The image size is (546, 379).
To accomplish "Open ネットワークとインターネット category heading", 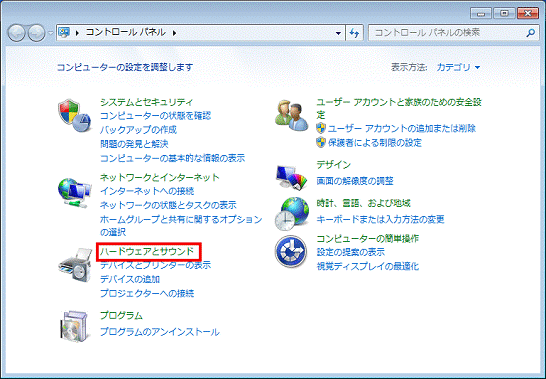I will [x=160, y=177].
